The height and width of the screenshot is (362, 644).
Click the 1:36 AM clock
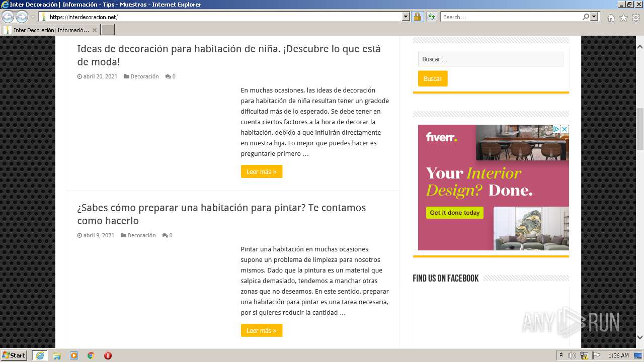618,355
